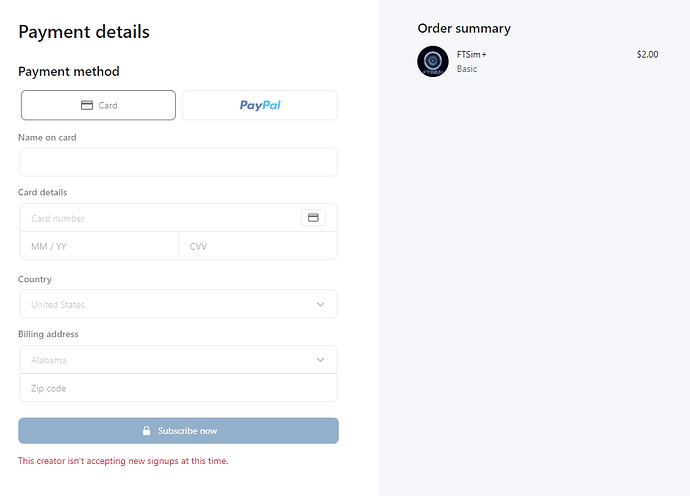
Task: Click the Basic tier label
Action: [x=468, y=70]
